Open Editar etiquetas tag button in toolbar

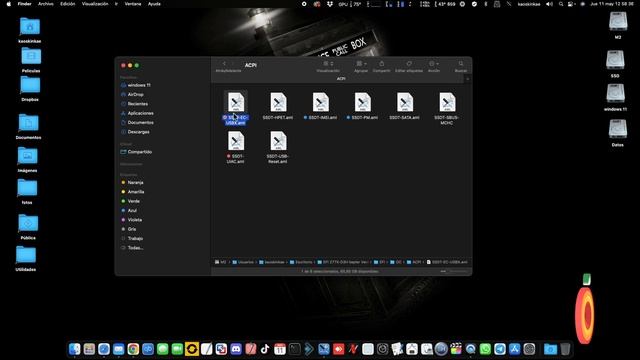409,64
